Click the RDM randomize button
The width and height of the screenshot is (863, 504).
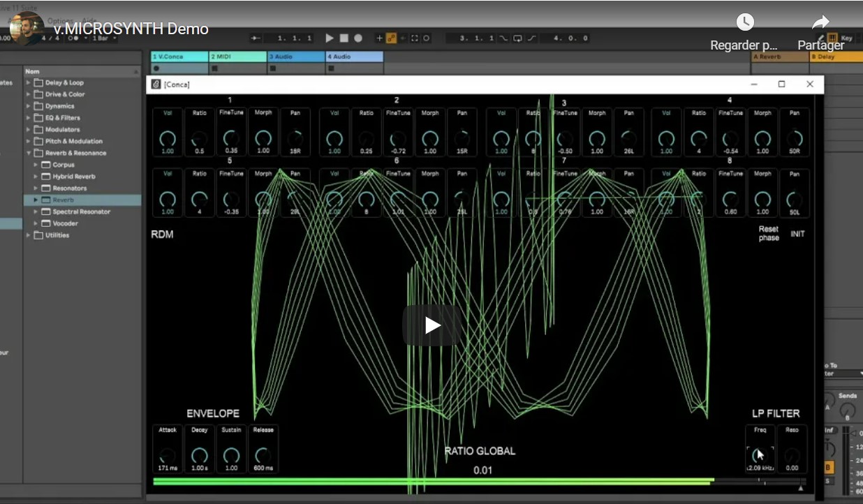tap(162, 235)
